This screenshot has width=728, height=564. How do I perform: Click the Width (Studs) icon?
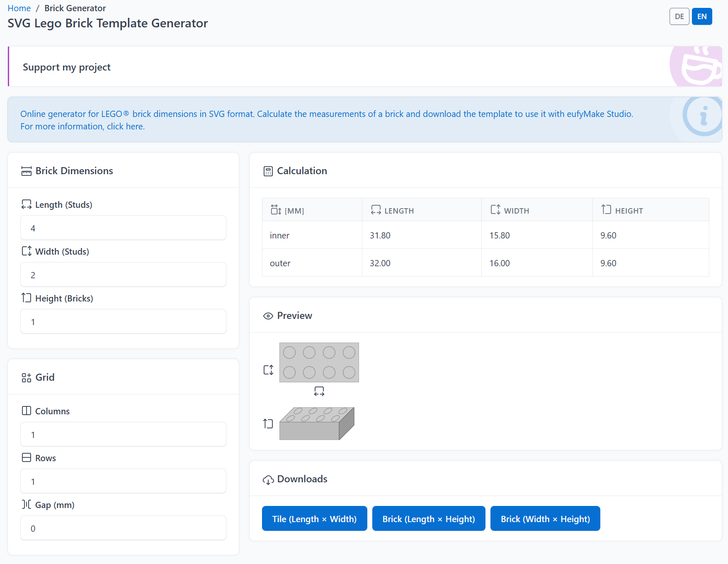point(27,251)
